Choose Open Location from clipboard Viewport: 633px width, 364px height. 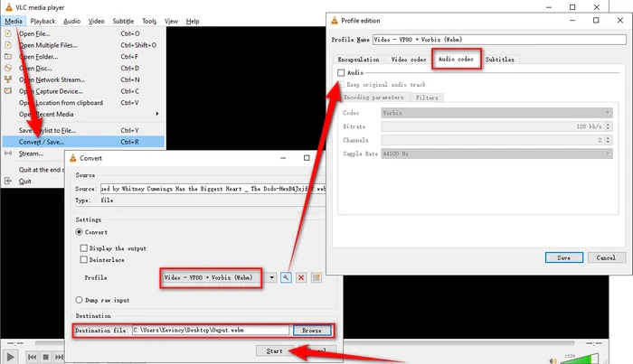[83, 103]
